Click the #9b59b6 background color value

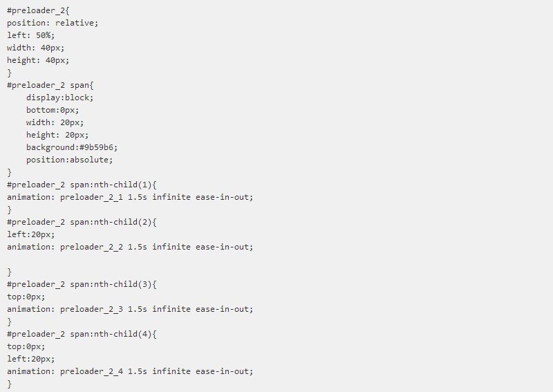tap(93, 147)
